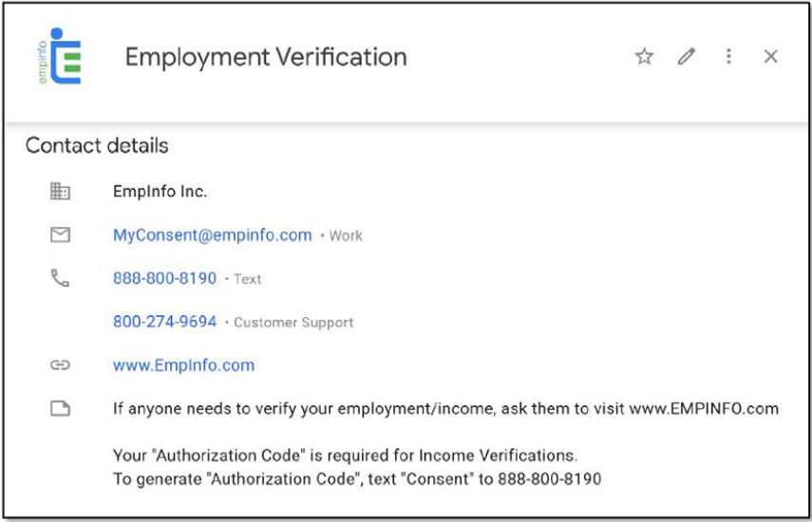Click the notes icon
This screenshot has height=522, width=812.
60,409
